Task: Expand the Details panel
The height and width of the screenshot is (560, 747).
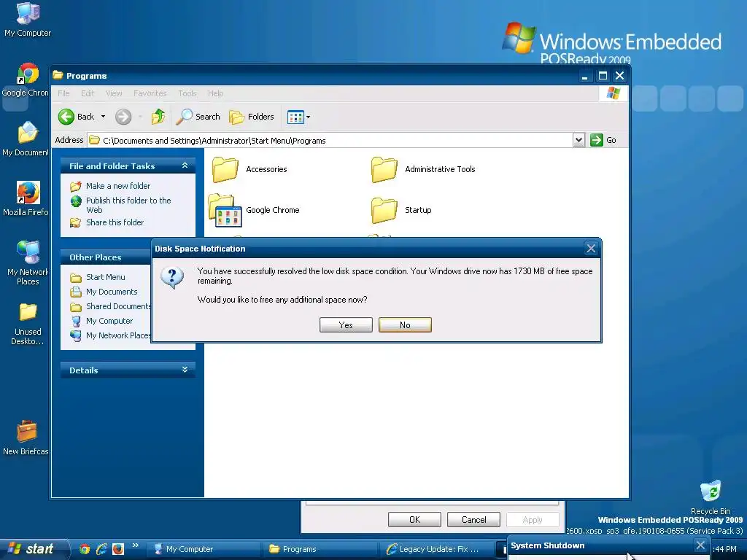Action: click(x=185, y=370)
